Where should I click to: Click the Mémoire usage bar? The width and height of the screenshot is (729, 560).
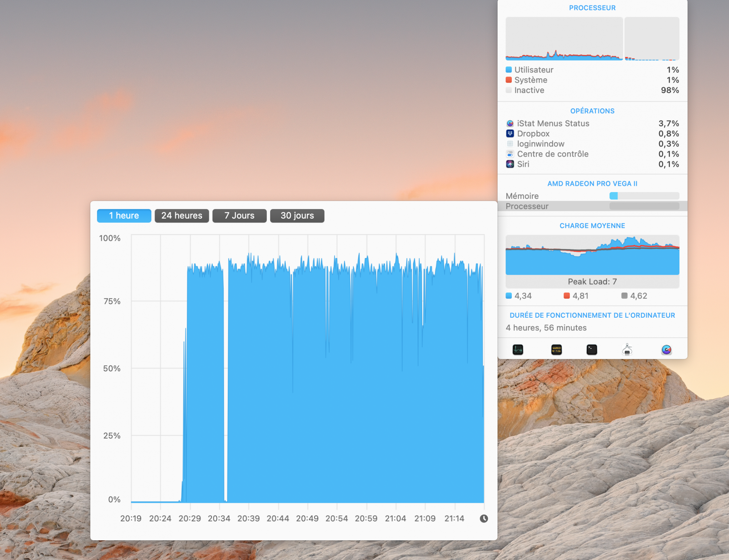point(644,196)
